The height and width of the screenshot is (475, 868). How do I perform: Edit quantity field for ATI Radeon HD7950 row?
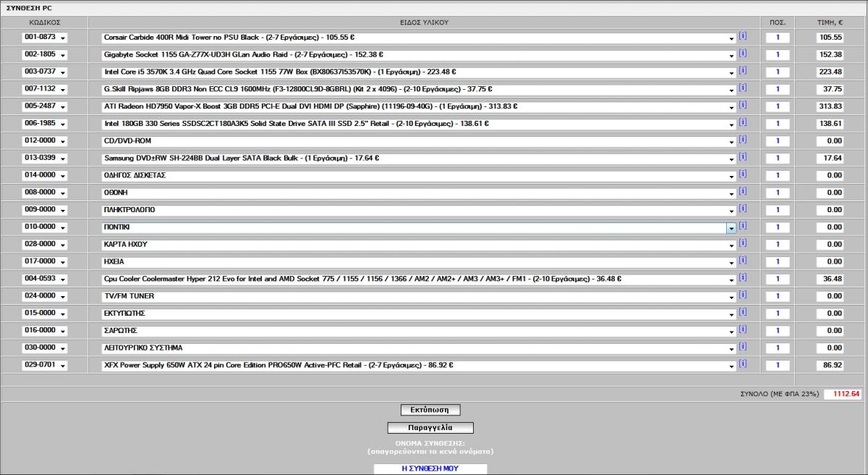[x=778, y=106]
